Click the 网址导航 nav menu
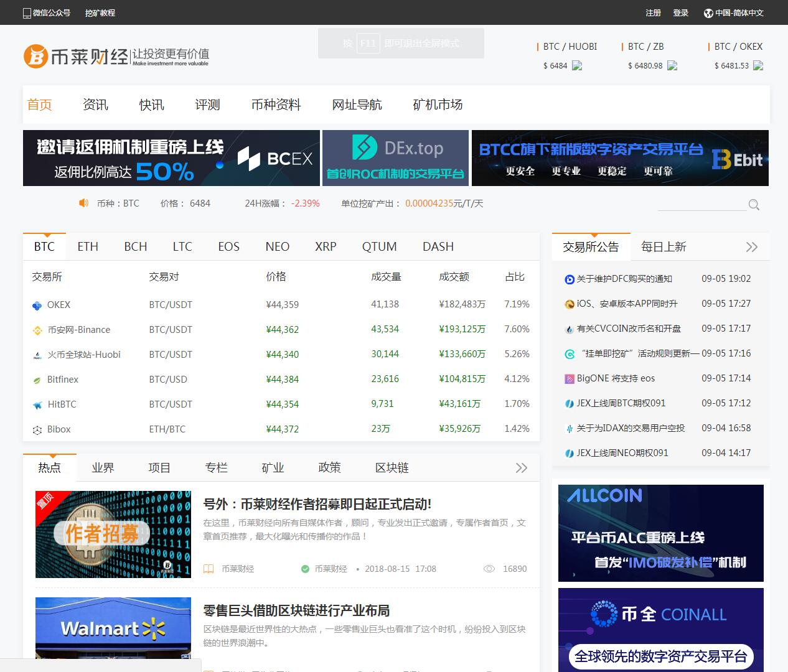This screenshot has height=672, width=788. coord(357,105)
